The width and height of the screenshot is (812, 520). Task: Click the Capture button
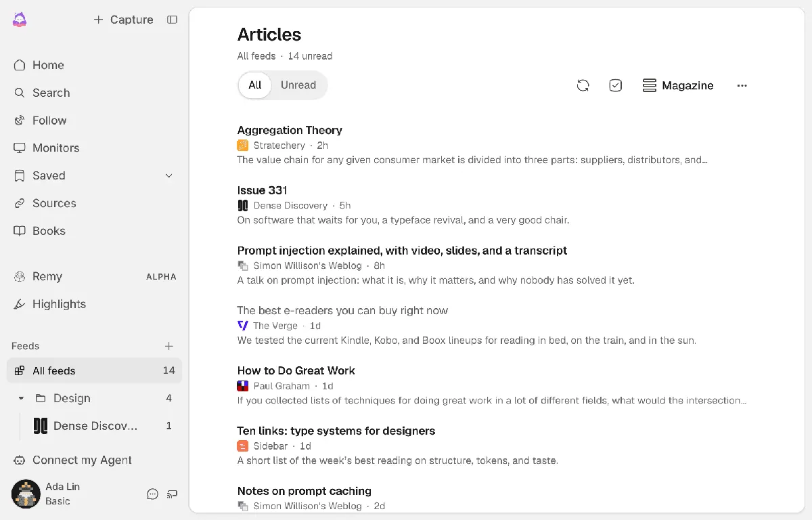tap(123, 20)
